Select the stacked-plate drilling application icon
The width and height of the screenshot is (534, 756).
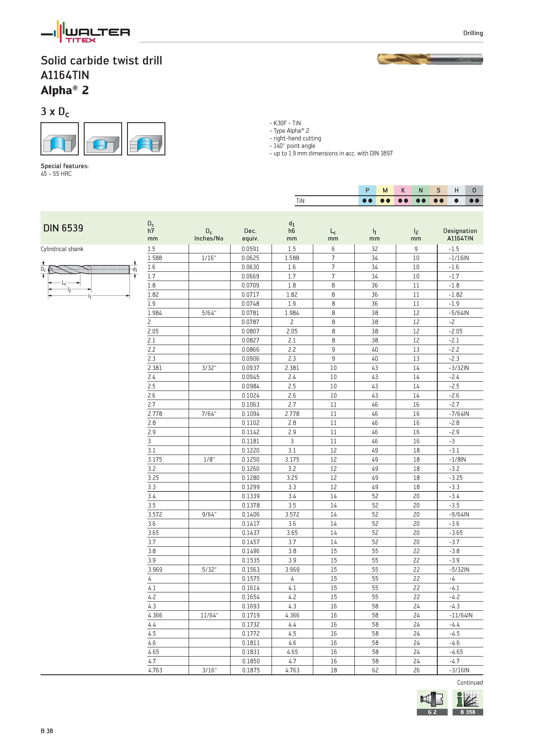(x=146, y=139)
